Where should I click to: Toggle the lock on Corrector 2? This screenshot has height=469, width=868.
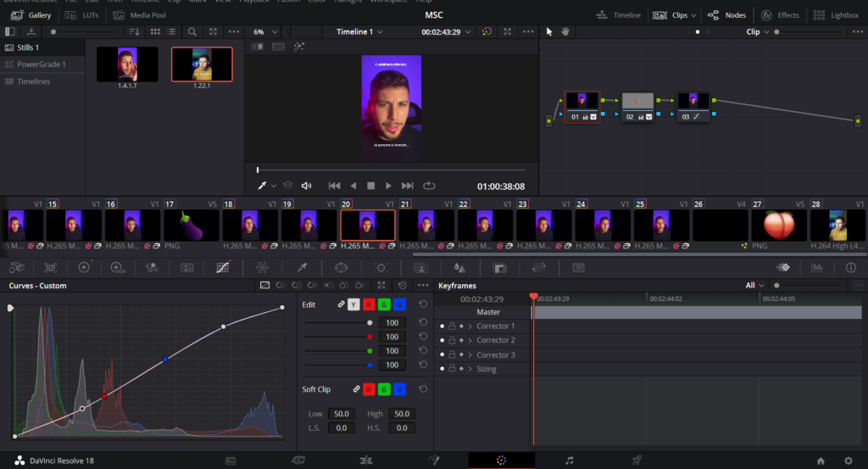pyautogui.click(x=452, y=340)
